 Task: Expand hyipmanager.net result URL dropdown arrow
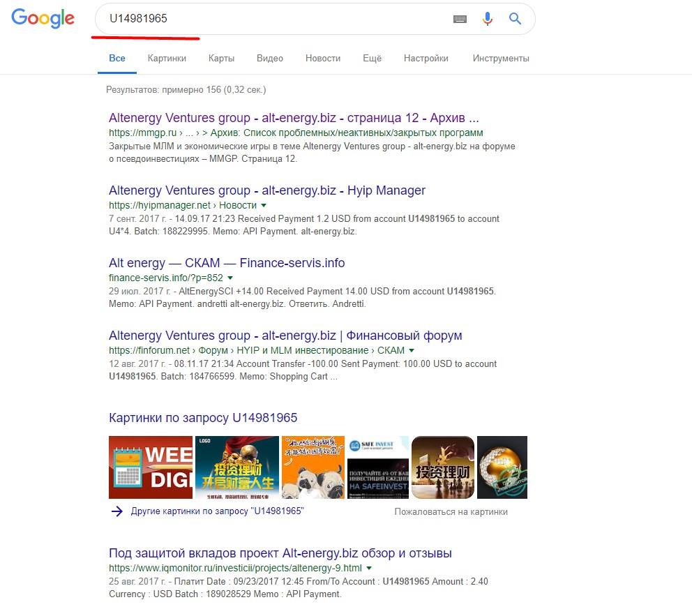click(264, 205)
